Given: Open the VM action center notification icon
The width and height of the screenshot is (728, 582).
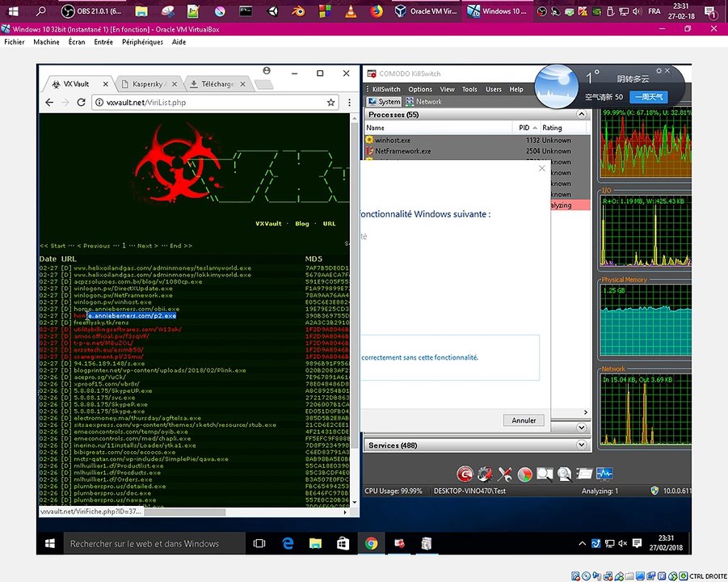Looking at the screenshot, I should click(x=637, y=543).
